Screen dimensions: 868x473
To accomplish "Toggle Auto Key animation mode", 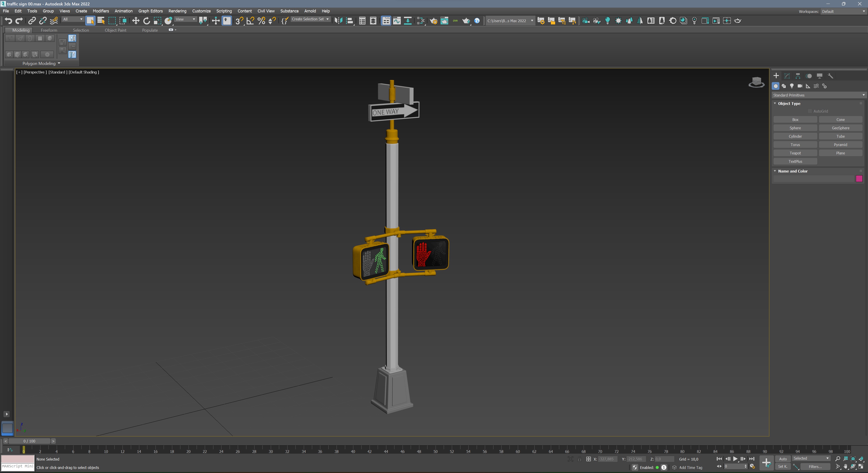I will click(x=783, y=459).
